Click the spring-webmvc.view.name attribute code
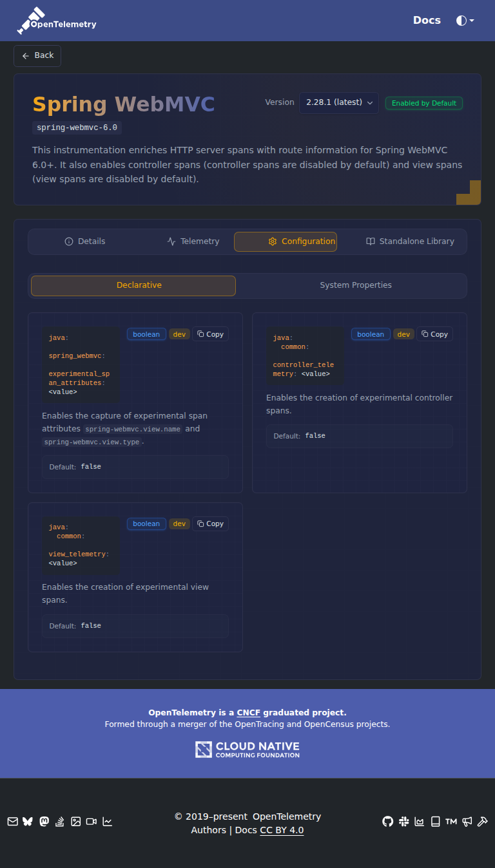The height and width of the screenshot is (868, 495). point(133,429)
